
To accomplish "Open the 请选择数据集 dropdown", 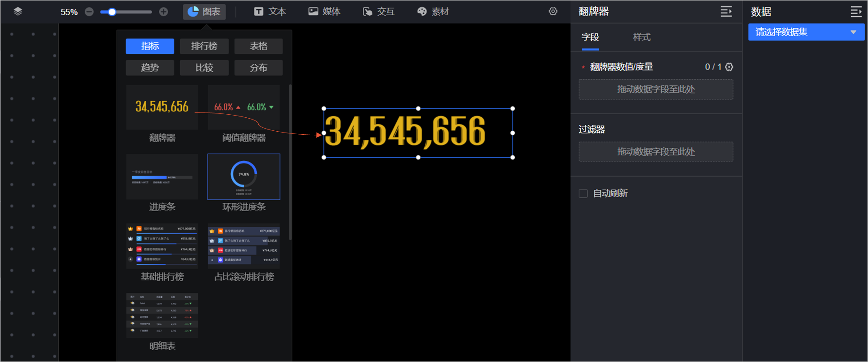I will (806, 32).
